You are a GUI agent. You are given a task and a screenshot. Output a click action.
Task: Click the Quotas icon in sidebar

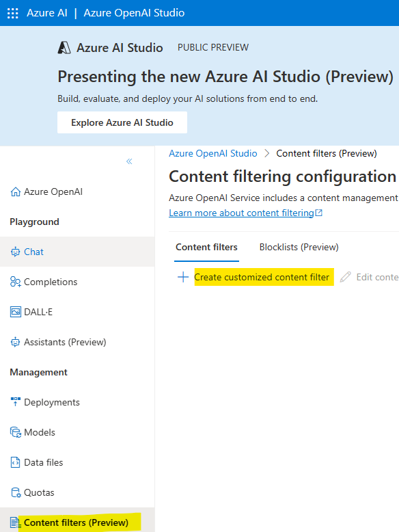click(16, 492)
